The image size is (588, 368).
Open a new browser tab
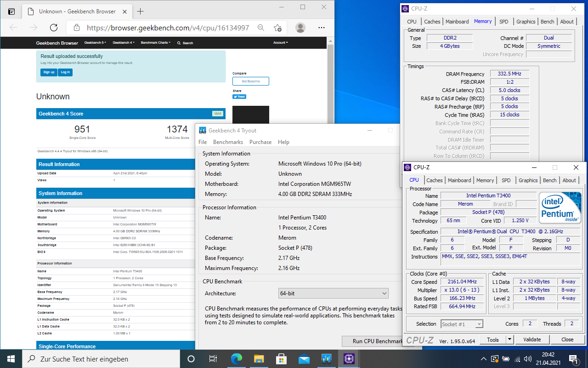(x=141, y=11)
